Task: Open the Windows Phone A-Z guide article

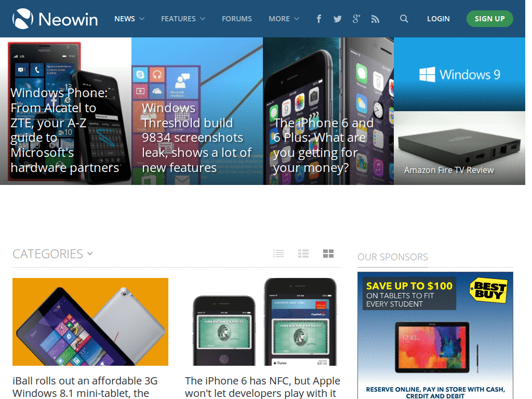Action: [x=65, y=111]
